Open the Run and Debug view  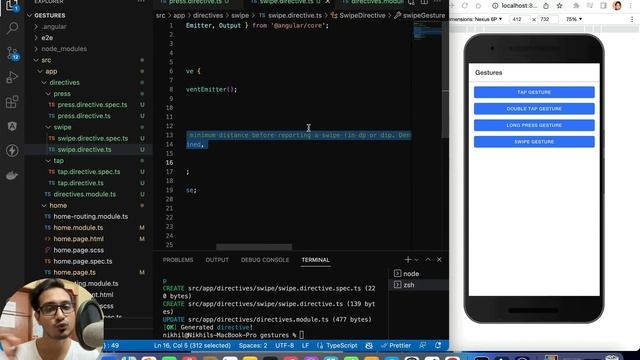pos(12,77)
